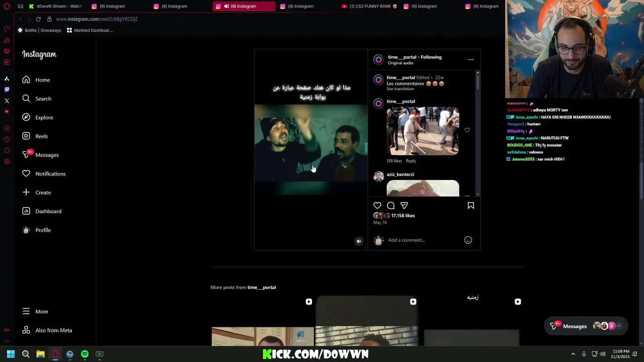Viewport: 644px width, 362px height.
Task: Like time___portal's image comment
Action: pyautogui.click(x=467, y=130)
